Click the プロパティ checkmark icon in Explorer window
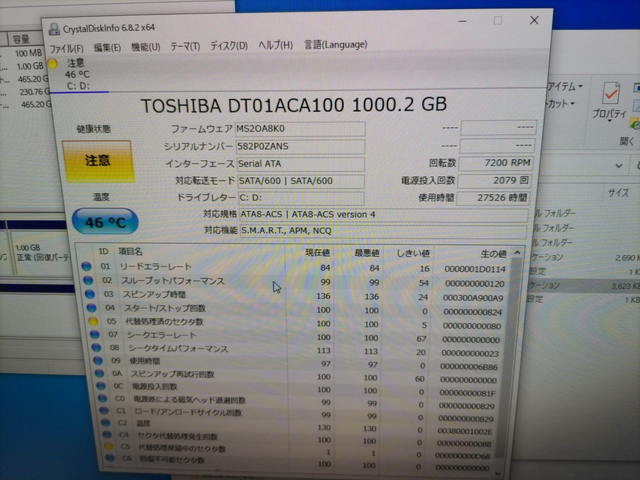 (611, 94)
